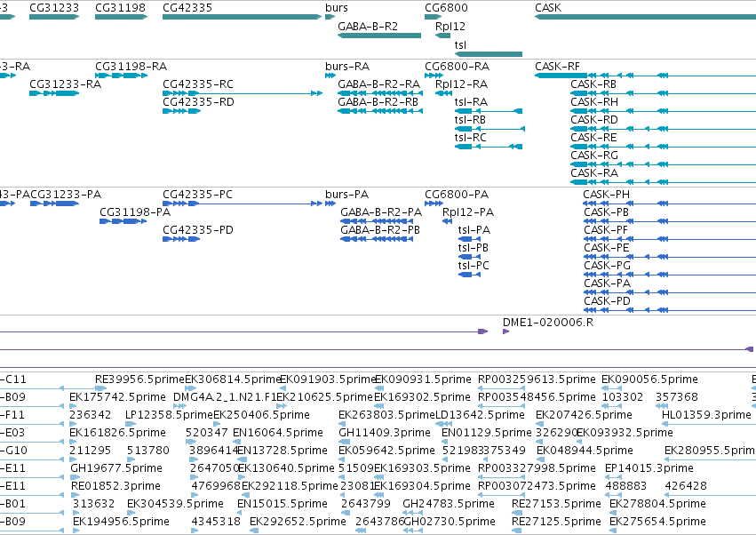The width and height of the screenshot is (756, 535).
Task: Click the CASK gene label
Action: pos(548,8)
